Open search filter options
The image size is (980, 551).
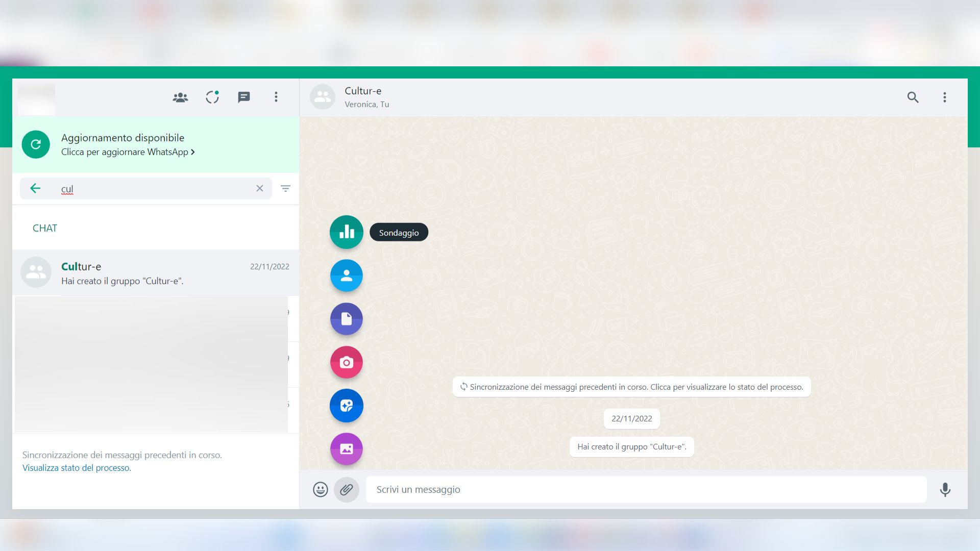tap(285, 188)
